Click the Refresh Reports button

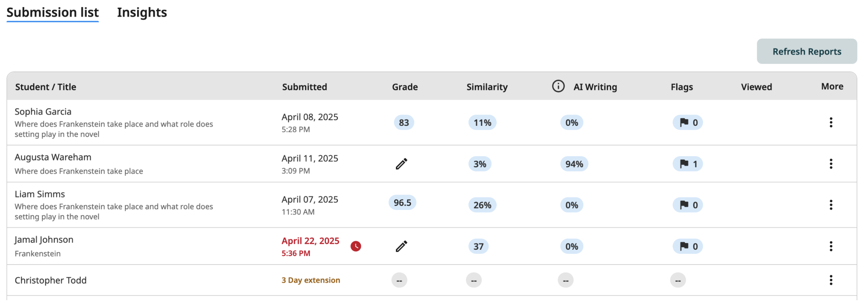click(807, 51)
